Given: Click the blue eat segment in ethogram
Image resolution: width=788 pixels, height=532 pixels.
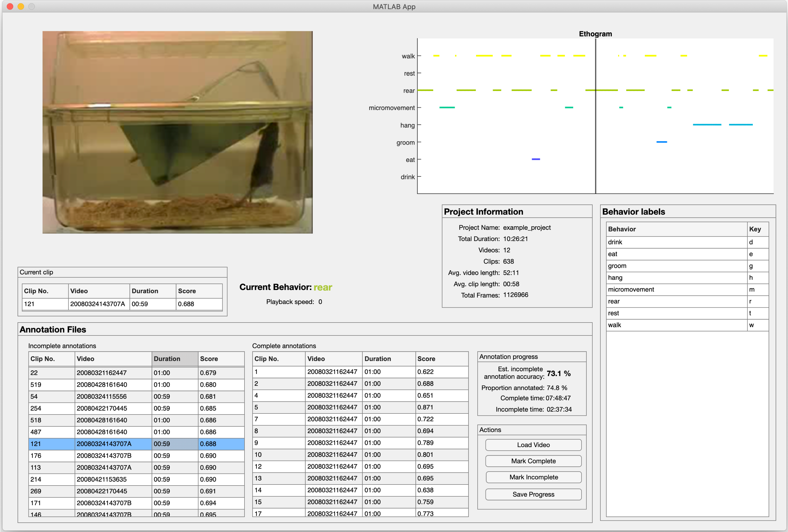Looking at the screenshot, I should (x=536, y=159).
